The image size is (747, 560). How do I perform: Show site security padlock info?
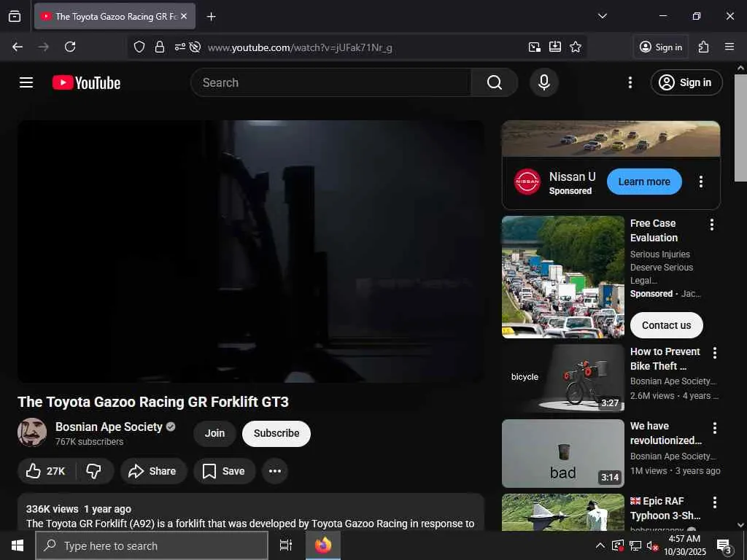click(160, 47)
